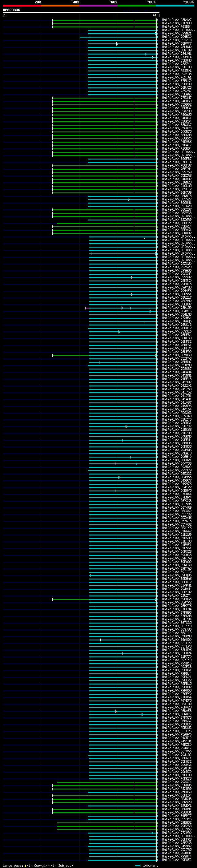This screenshot has width=197, height=868.
Task: Select label UniRef100_O64955
Action: [x=176, y=477]
